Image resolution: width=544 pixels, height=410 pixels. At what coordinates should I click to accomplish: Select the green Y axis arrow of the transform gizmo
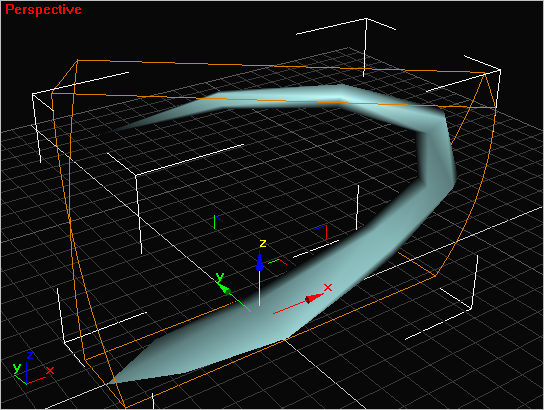click(224, 289)
